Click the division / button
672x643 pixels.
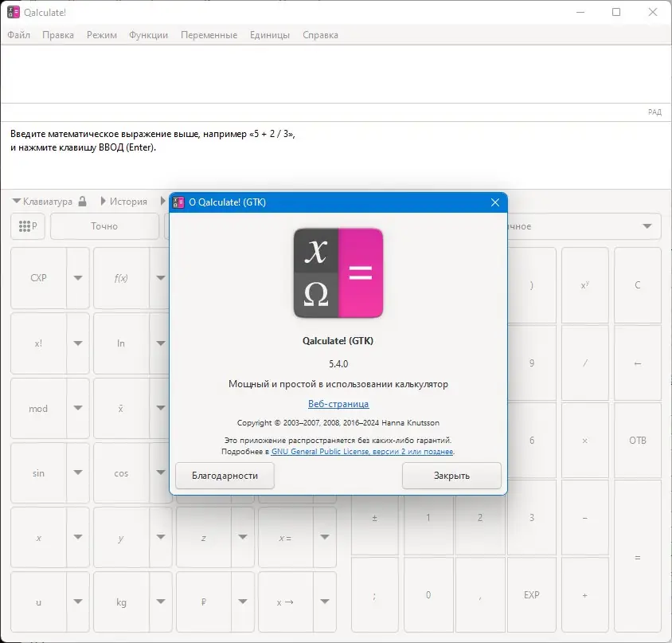[585, 363]
